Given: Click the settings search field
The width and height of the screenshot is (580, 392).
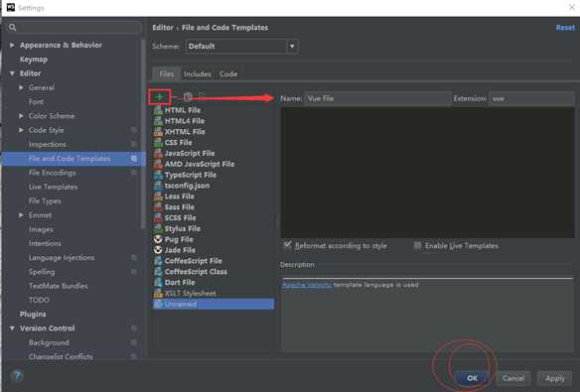Looking at the screenshot, I should pyautogui.click(x=74, y=28).
